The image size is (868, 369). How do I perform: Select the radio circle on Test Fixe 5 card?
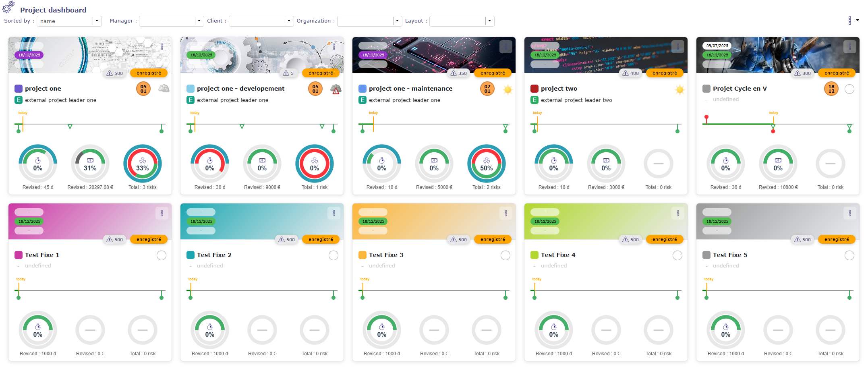849,255
